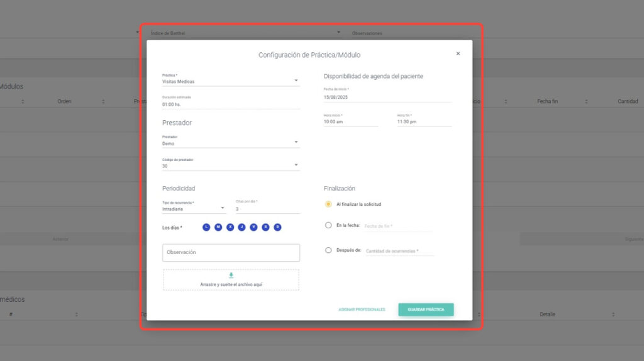Screen dimensions: 644x361
Task: Toggle the Monday (L) day circle
Action: [x=206, y=227]
